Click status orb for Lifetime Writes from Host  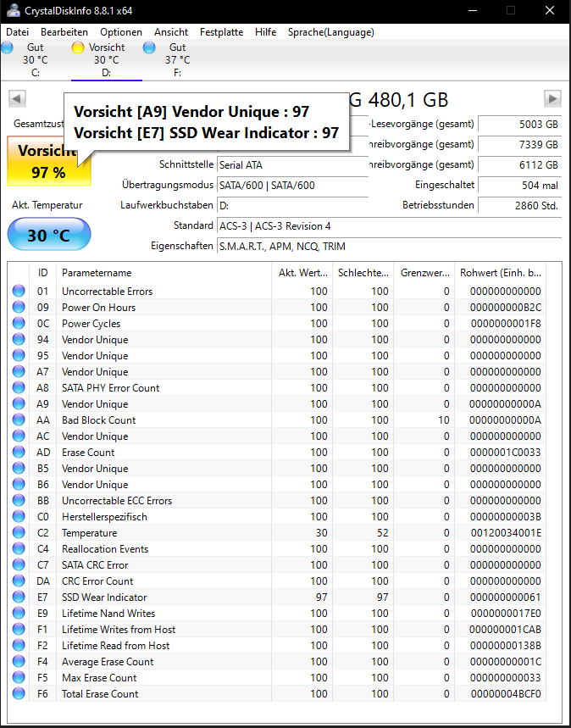pyautogui.click(x=19, y=629)
